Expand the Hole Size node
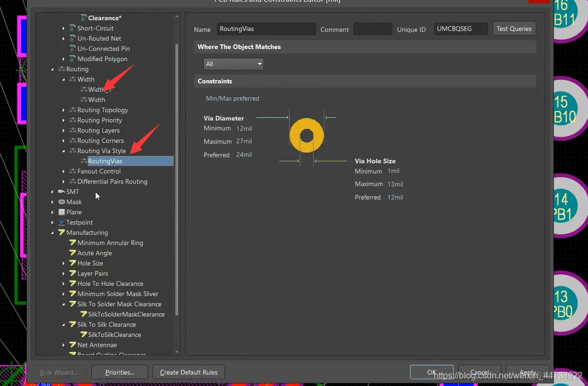 (63, 263)
